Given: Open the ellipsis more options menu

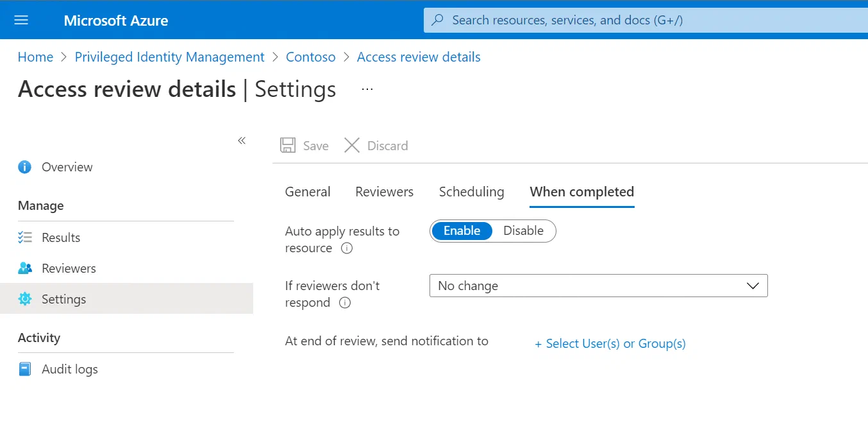Looking at the screenshot, I should pos(367,89).
